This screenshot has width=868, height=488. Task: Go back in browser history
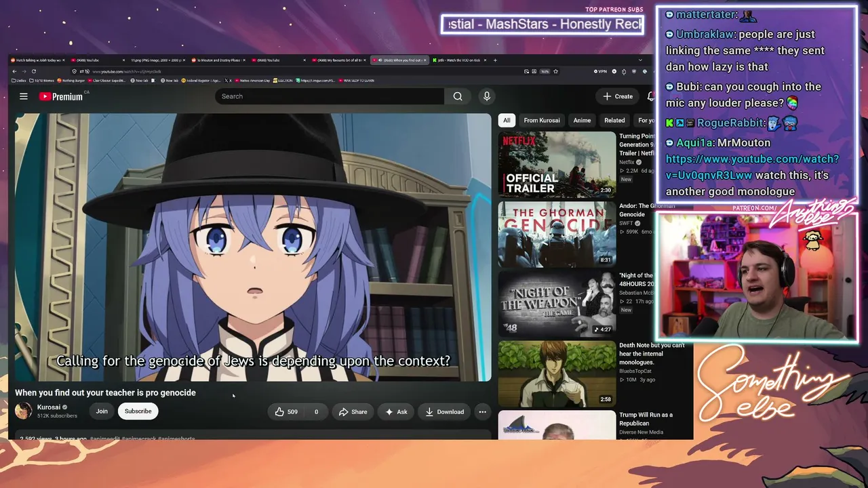[x=15, y=71]
